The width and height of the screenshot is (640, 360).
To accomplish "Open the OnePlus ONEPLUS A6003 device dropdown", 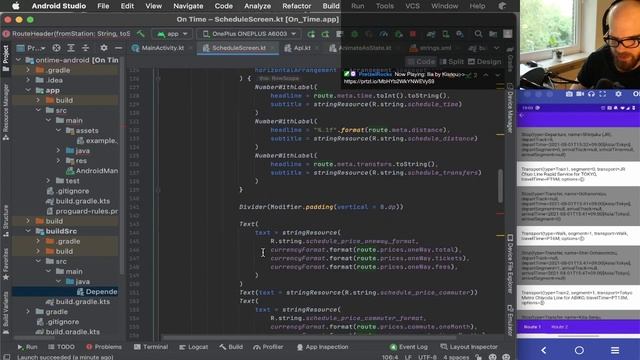I will pos(249,34).
